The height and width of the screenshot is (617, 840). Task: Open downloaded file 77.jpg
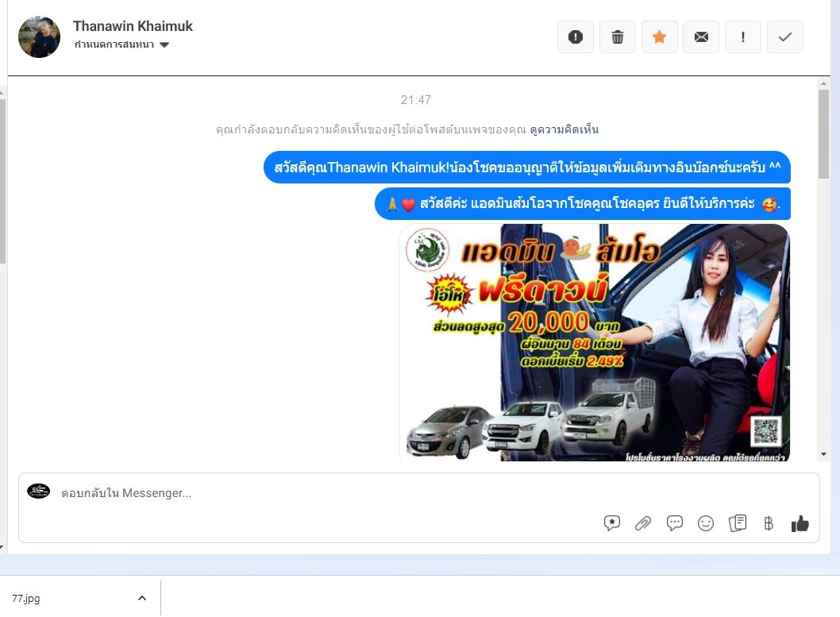(x=26, y=598)
